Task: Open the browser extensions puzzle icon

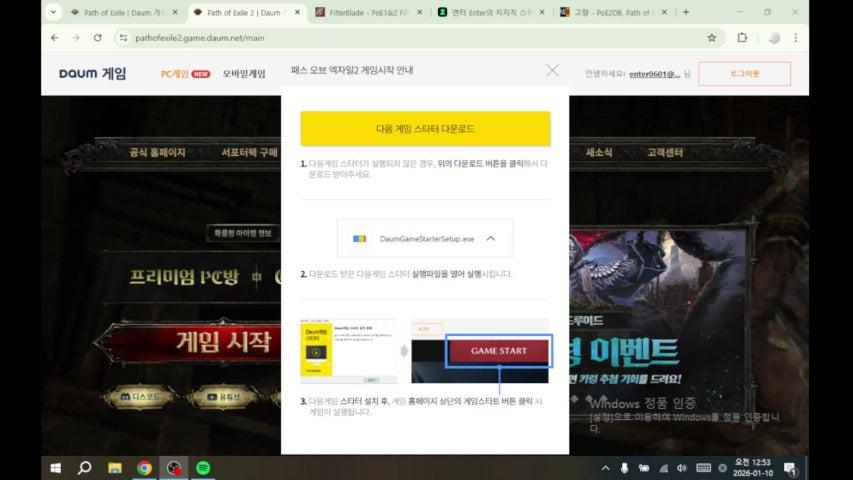Action: (742, 37)
